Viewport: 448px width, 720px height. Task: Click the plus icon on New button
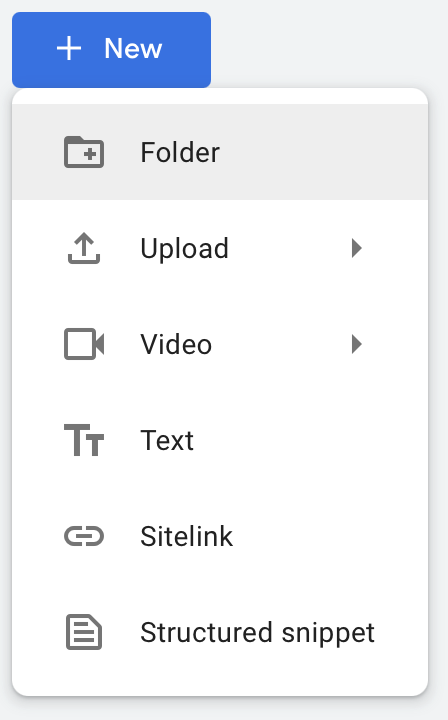click(69, 49)
